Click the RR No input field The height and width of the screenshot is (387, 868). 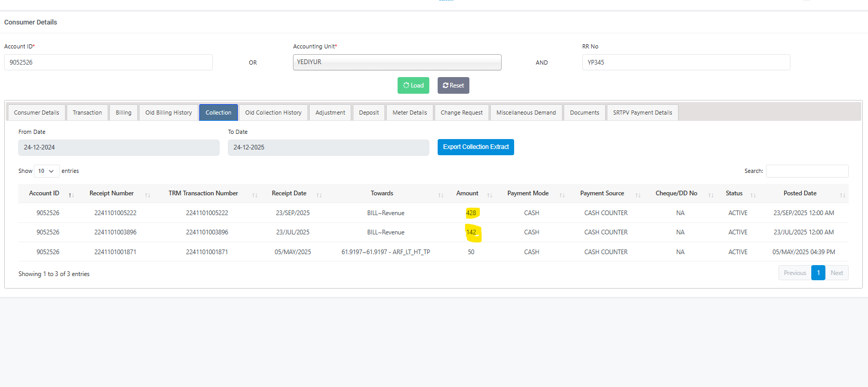coord(686,62)
